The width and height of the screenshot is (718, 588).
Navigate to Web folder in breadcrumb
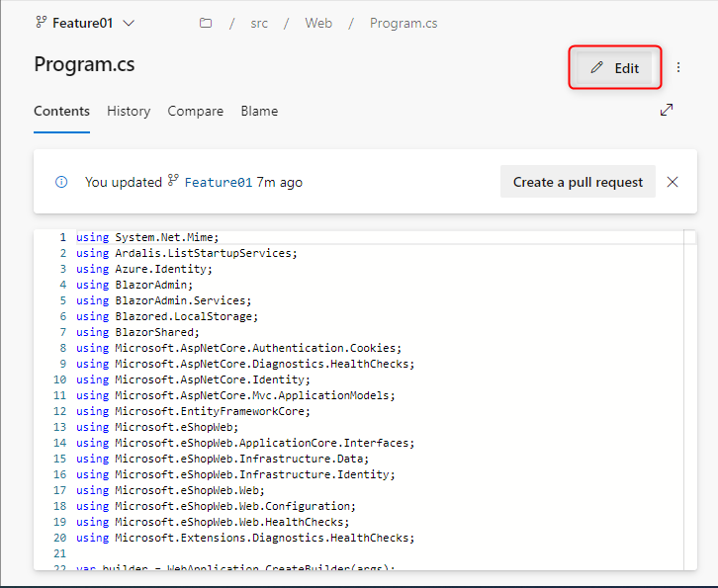point(318,23)
